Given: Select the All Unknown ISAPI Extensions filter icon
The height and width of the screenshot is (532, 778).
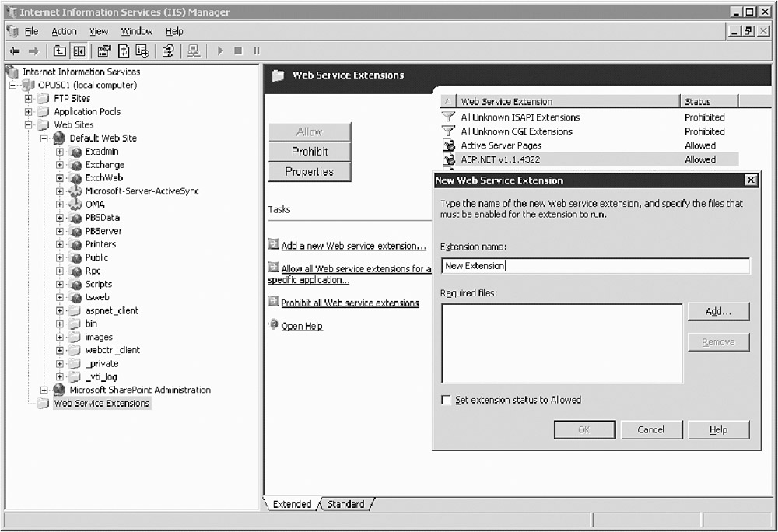Looking at the screenshot, I should coord(448,117).
